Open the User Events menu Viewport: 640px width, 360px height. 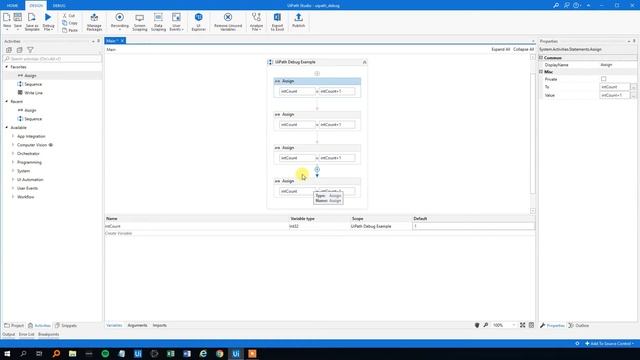pyautogui.click(x=176, y=22)
